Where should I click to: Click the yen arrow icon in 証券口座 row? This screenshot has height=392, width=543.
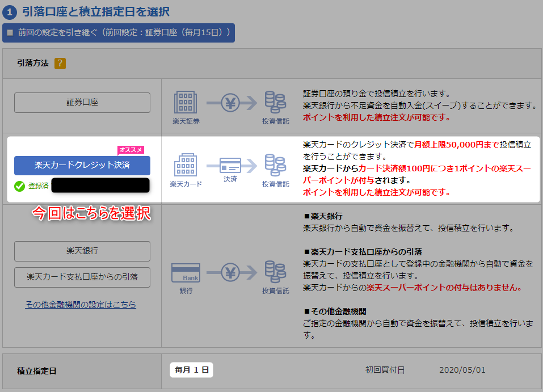tap(231, 103)
